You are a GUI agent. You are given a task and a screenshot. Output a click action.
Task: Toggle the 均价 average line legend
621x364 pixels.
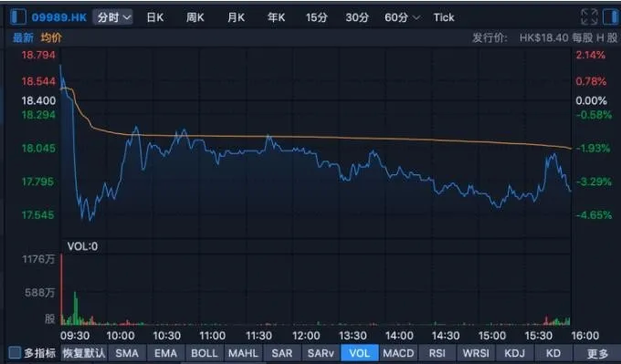coord(51,38)
